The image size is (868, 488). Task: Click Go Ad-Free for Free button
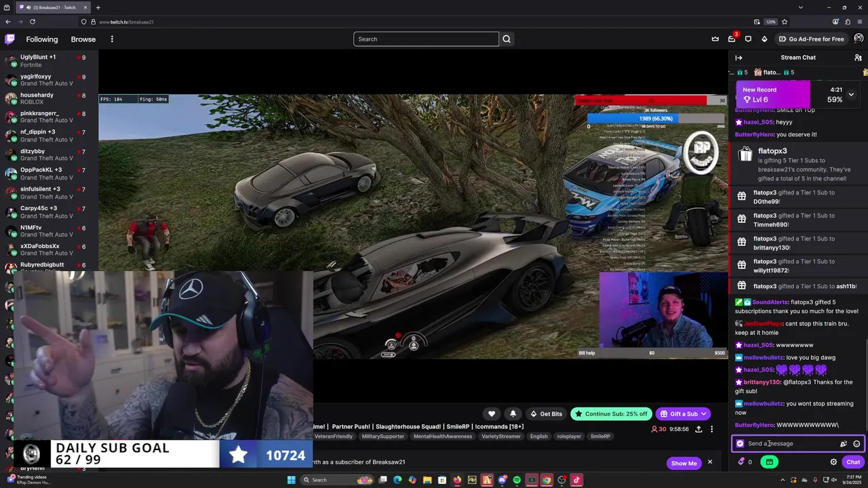click(x=811, y=39)
